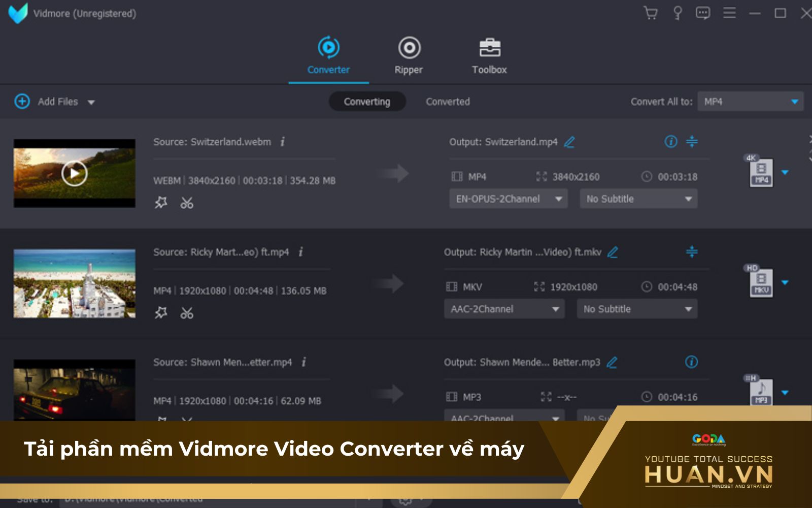812x508 pixels.
Task: Open the shopping cart icon
Action: pyautogui.click(x=651, y=13)
